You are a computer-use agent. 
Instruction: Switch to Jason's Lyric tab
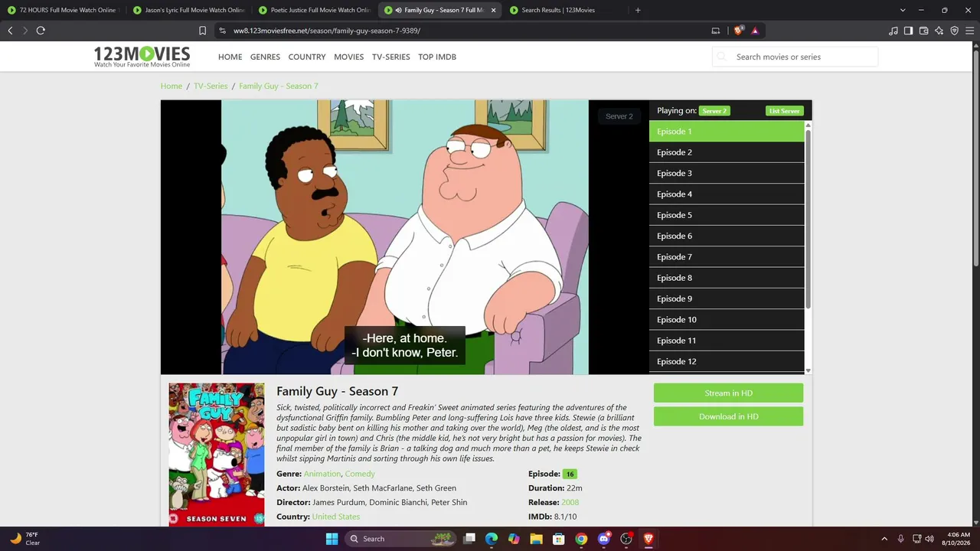point(189,10)
